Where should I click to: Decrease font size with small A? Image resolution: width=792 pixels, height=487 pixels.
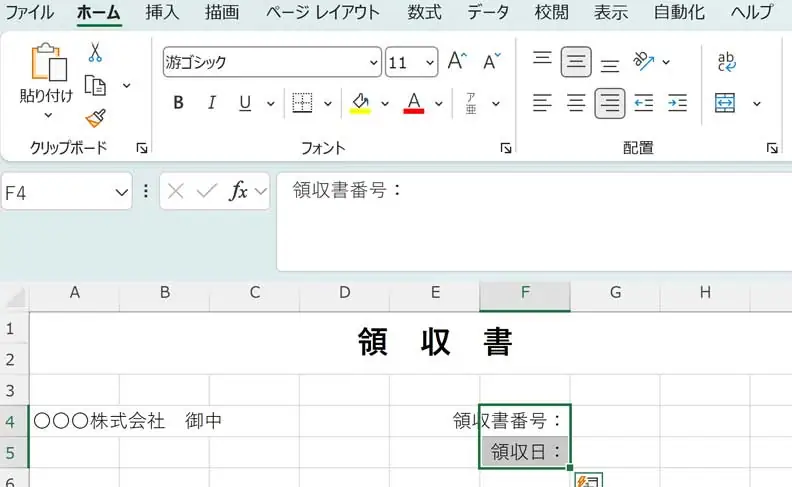[x=491, y=62]
